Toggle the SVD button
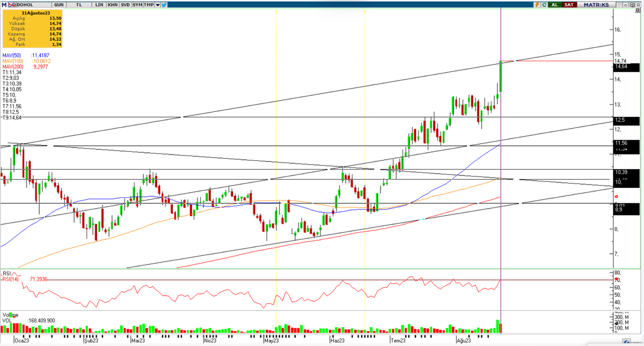This screenshot has height=346, width=644. [125, 5]
